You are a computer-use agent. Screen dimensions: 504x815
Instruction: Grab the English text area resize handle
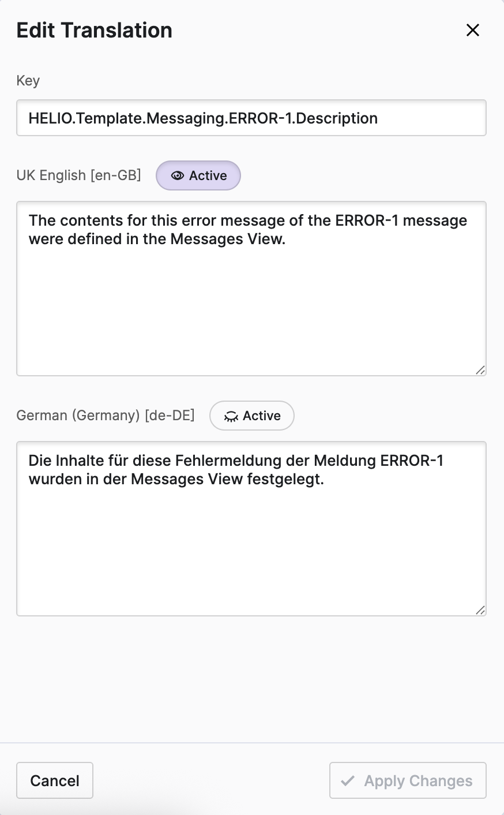480,370
